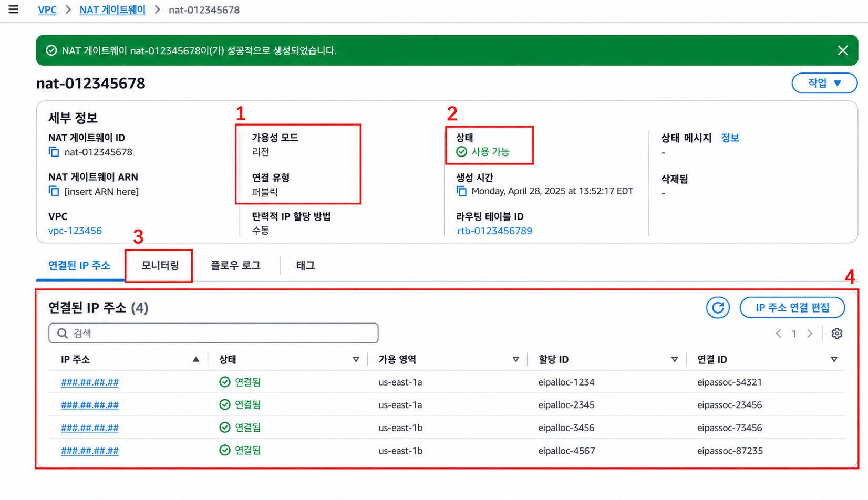The width and height of the screenshot is (868, 500).
Task: Sort by 상태 column arrow
Action: click(356, 359)
